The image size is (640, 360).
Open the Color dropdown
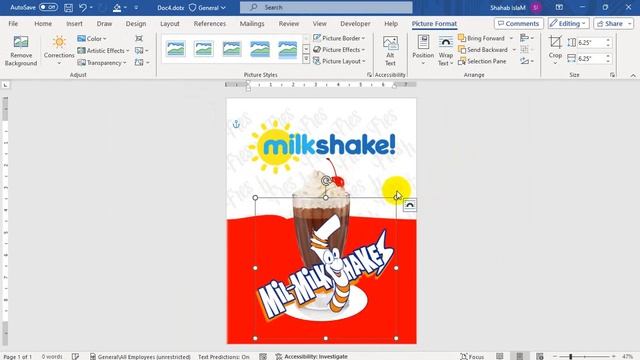(92, 38)
